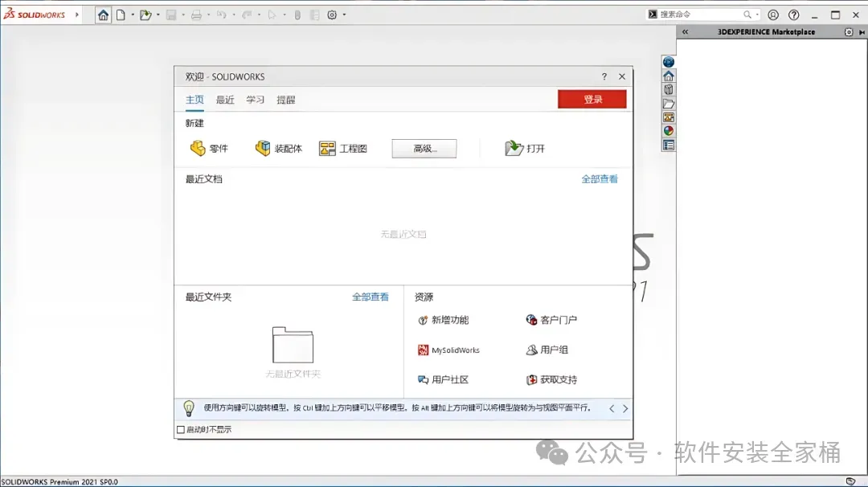Screen dimensions: 868x487
Task: Open the Print dropdown arrow
Action: 209,15
